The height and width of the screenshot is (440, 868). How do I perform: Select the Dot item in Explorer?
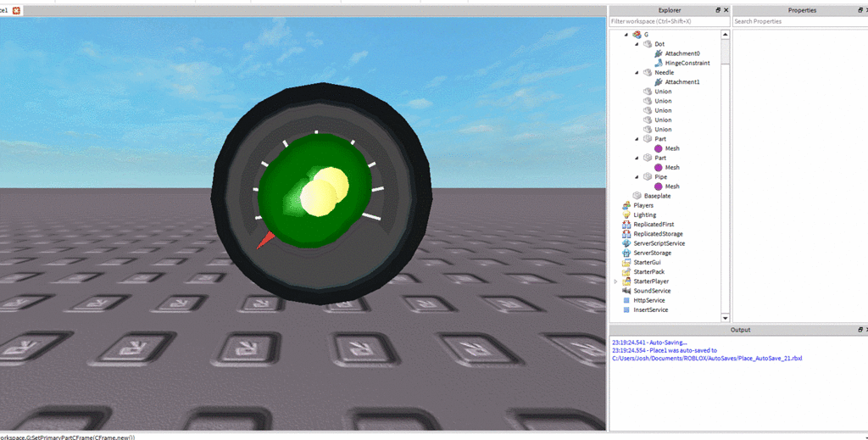(659, 44)
